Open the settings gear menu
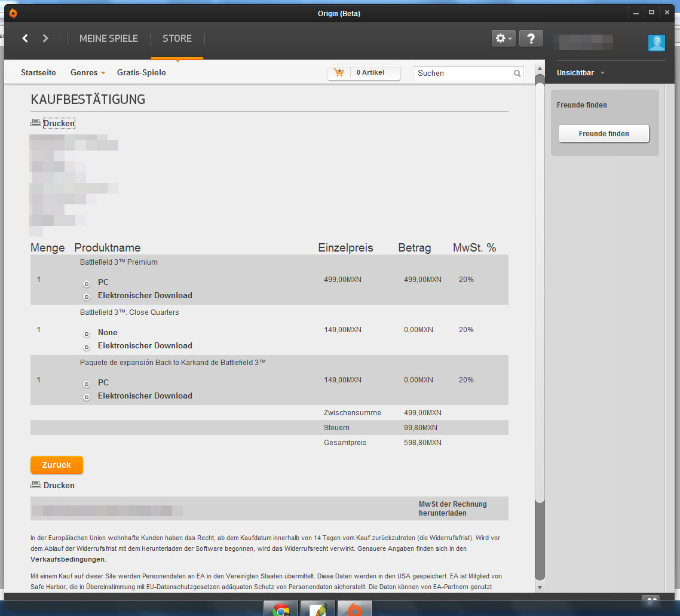 [503, 39]
